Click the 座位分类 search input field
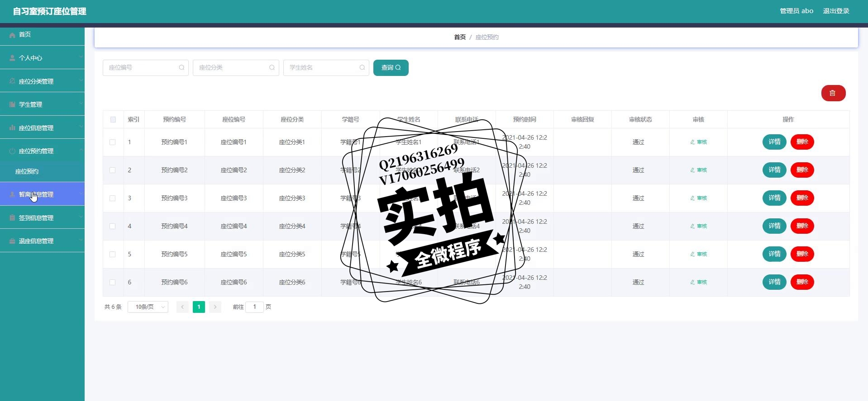This screenshot has width=868, height=401. (236, 68)
